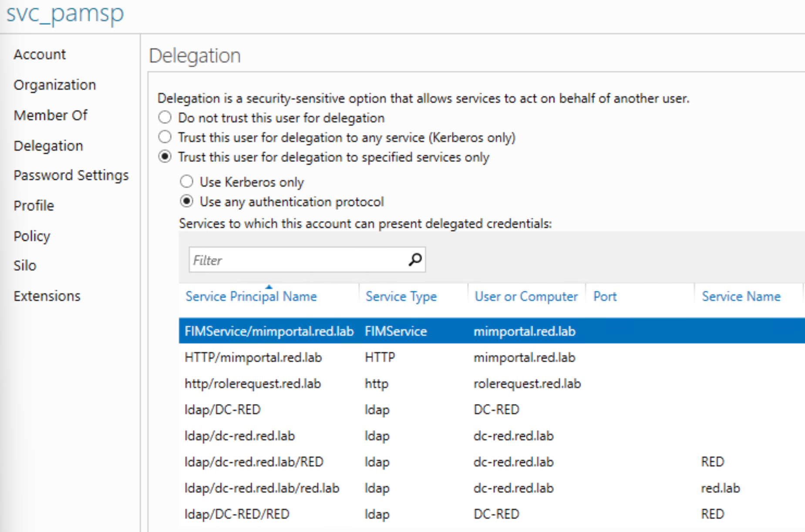Image resolution: width=805 pixels, height=532 pixels.
Task: Navigate to the Silo section
Action: click(25, 266)
